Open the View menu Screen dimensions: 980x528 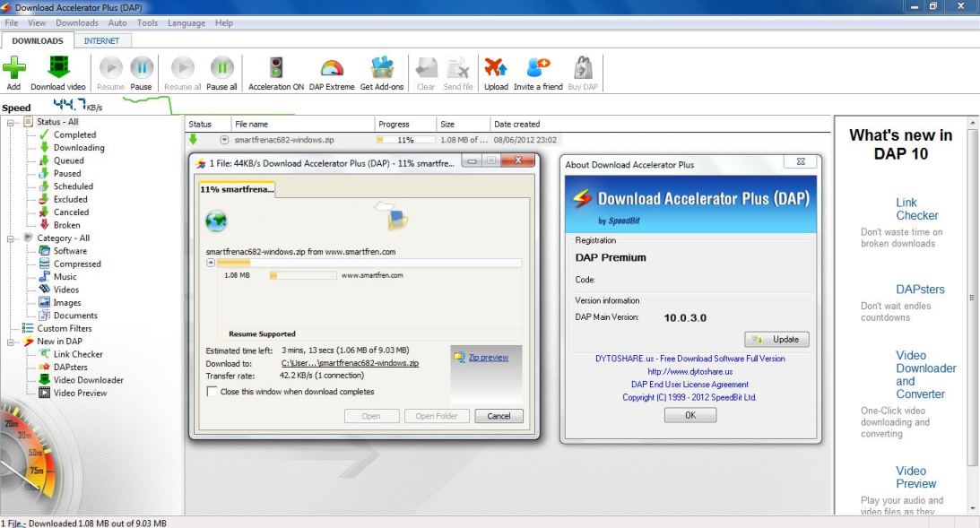tap(37, 22)
